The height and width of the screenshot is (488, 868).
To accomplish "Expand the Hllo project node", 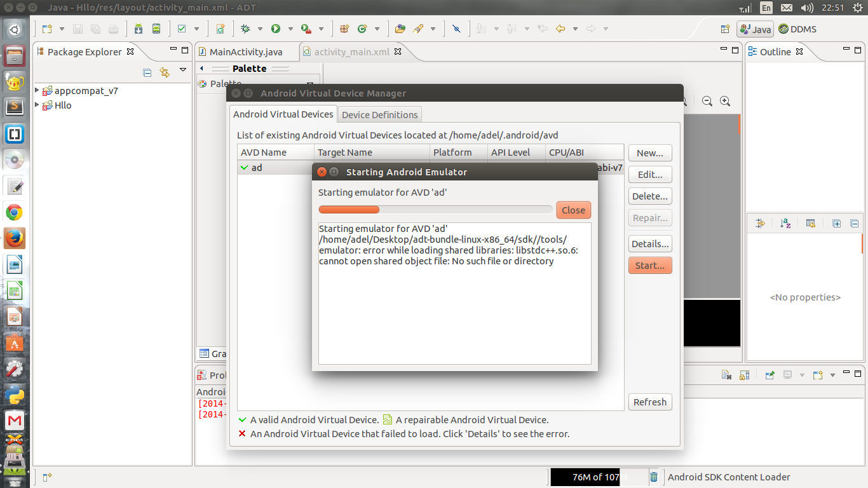I will click(37, 105).
